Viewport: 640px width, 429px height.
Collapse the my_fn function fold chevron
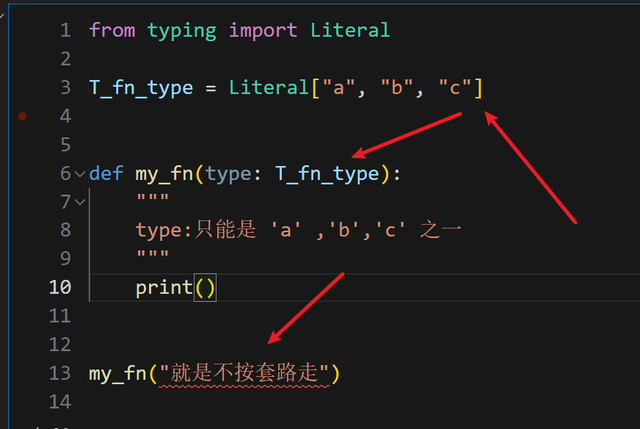pyautogui.click(x=80, y=173)
